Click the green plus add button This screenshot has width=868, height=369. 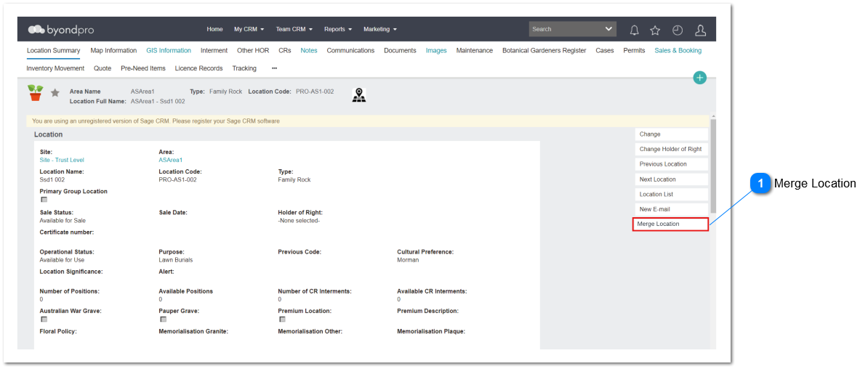(x=700, y=78)
